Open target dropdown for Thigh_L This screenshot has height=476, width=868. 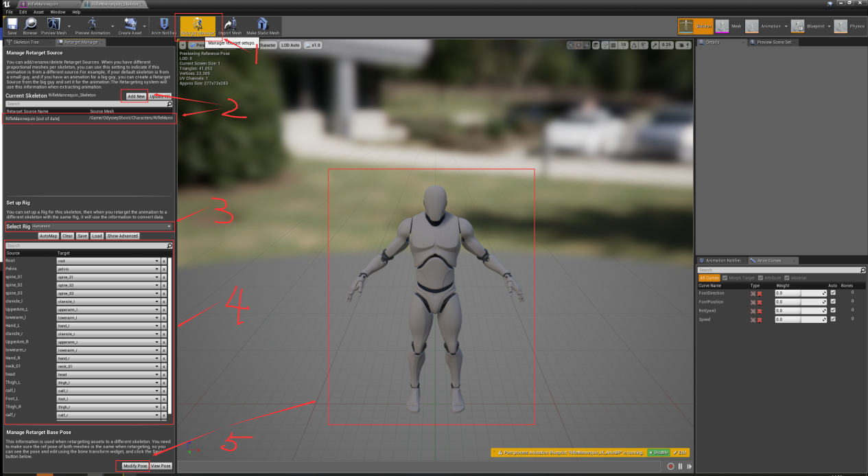[x=108, y=383]
